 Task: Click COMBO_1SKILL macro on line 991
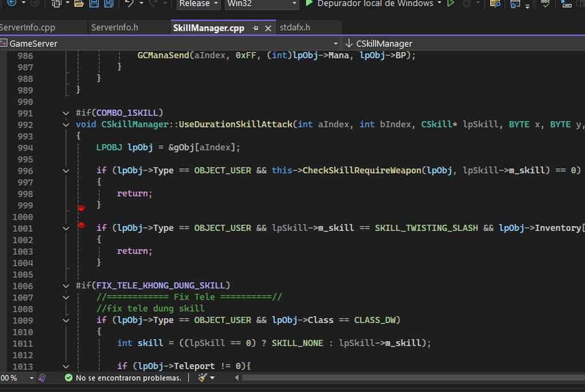127,113
